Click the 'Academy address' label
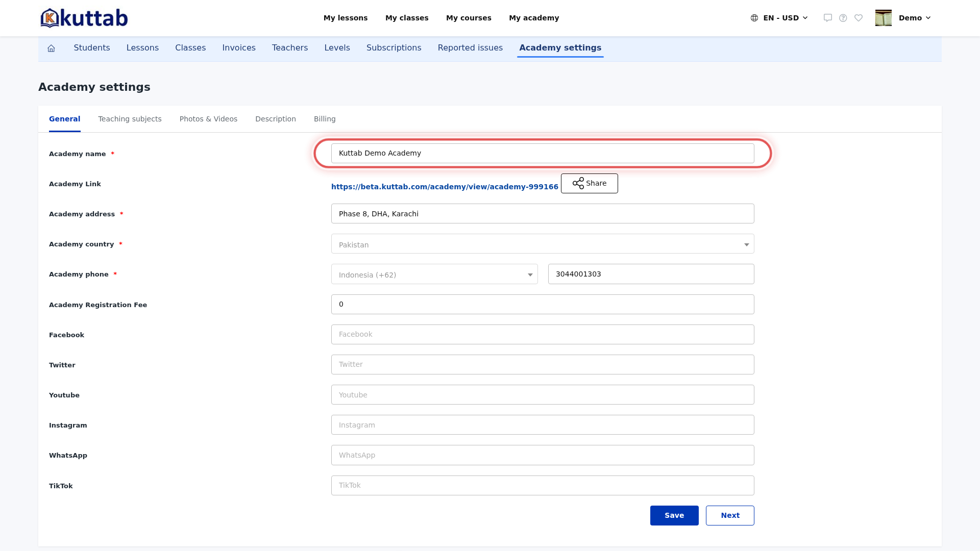Screen dimensions: 980x551 [82, 214]
